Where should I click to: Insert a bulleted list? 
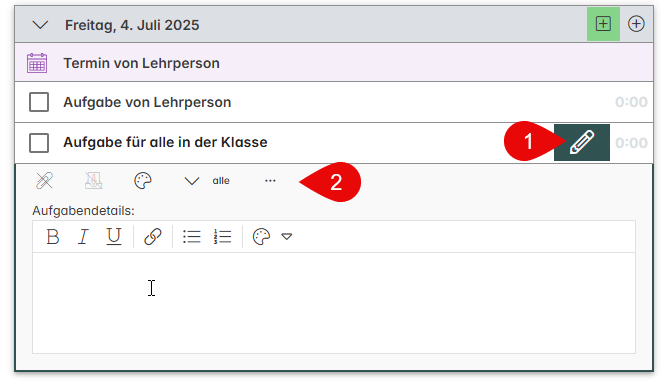(192, 236)
